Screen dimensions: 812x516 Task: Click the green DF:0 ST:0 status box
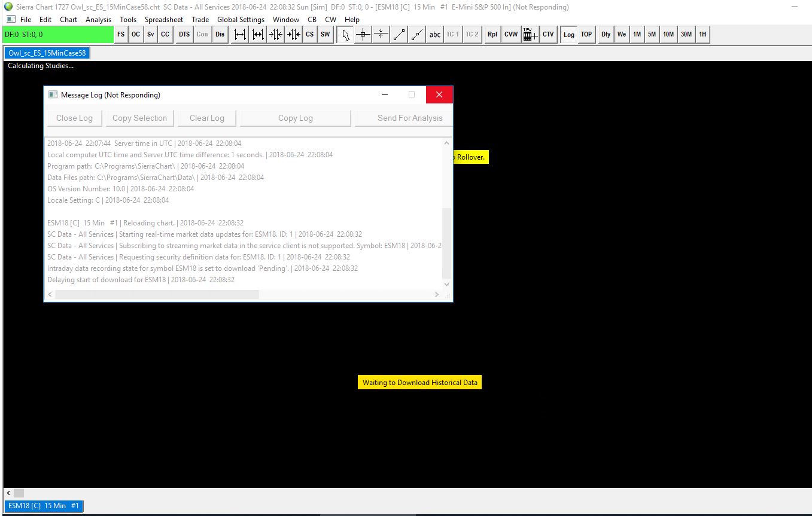(58, 35)
